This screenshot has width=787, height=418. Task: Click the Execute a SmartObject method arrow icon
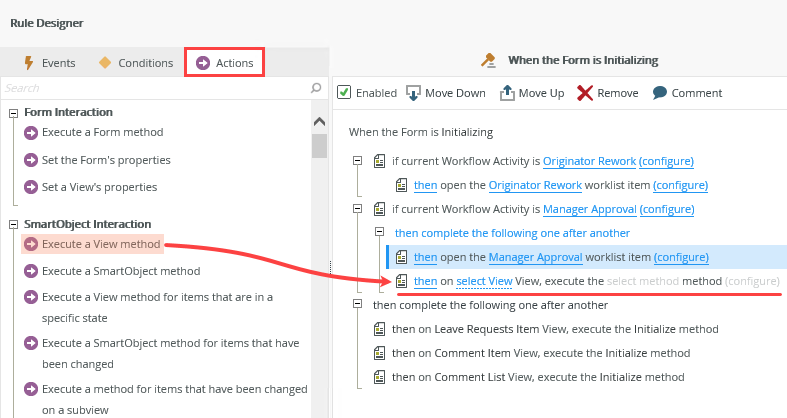click(30, 271)
